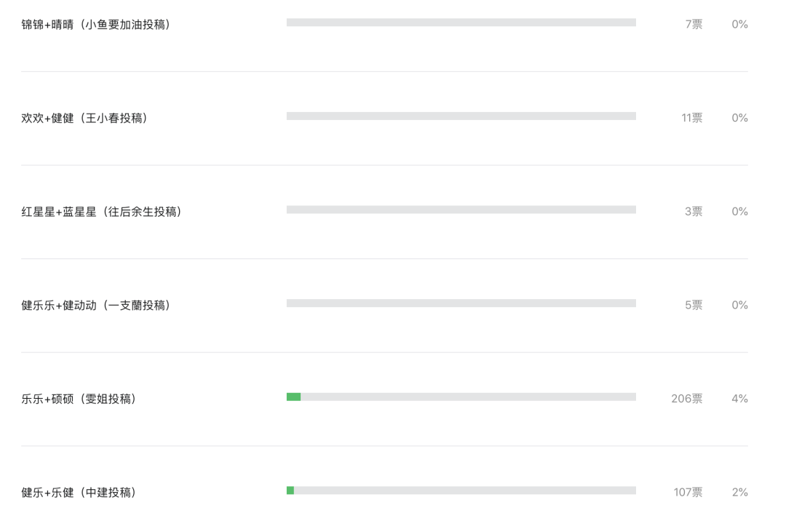Click progress bar for 健乐乐+健动动
Viewport: 786px width, 532px height.
(x=461, y=303)
